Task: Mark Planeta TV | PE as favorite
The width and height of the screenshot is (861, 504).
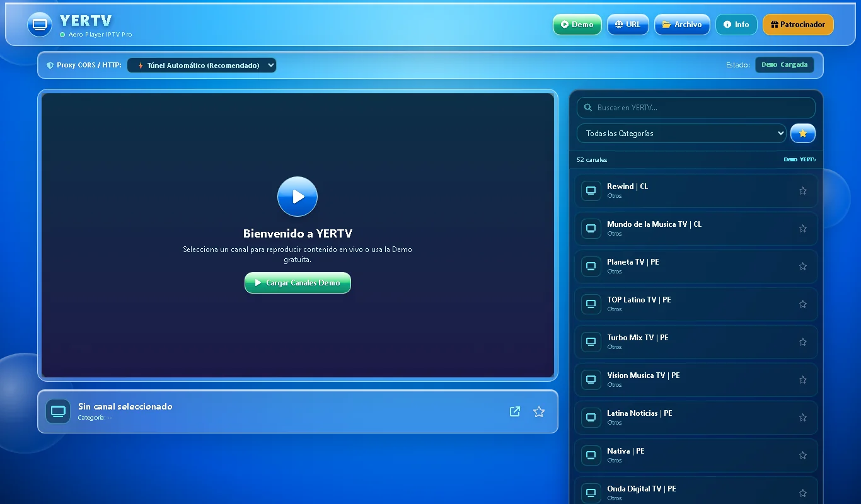Action: click(803, 266)
